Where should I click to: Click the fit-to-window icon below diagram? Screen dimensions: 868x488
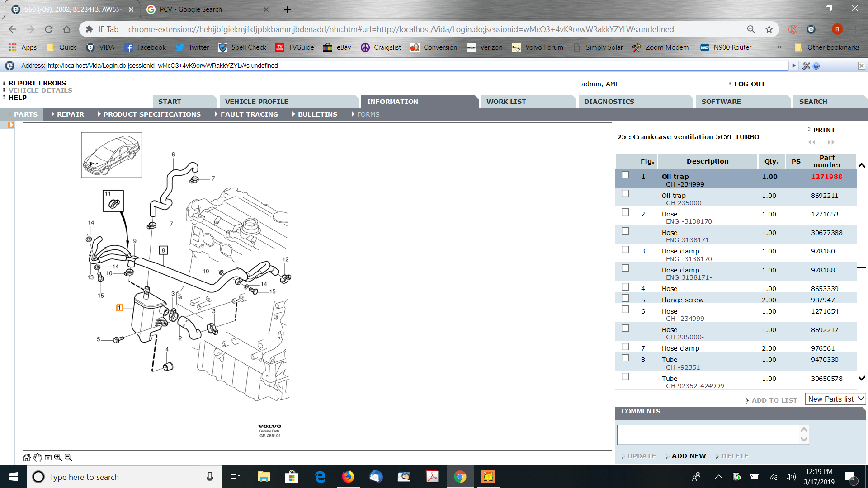[48, 458]
